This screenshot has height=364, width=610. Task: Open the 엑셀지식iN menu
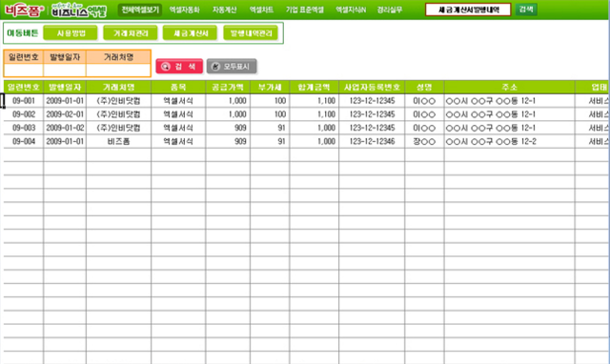click(x=351, y=10)
